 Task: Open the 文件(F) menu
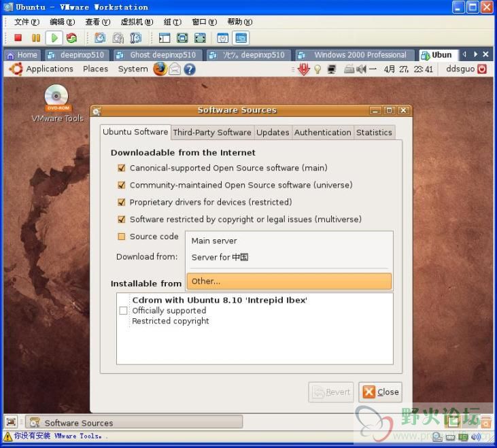pyautogui.click(x=27, y=22)
